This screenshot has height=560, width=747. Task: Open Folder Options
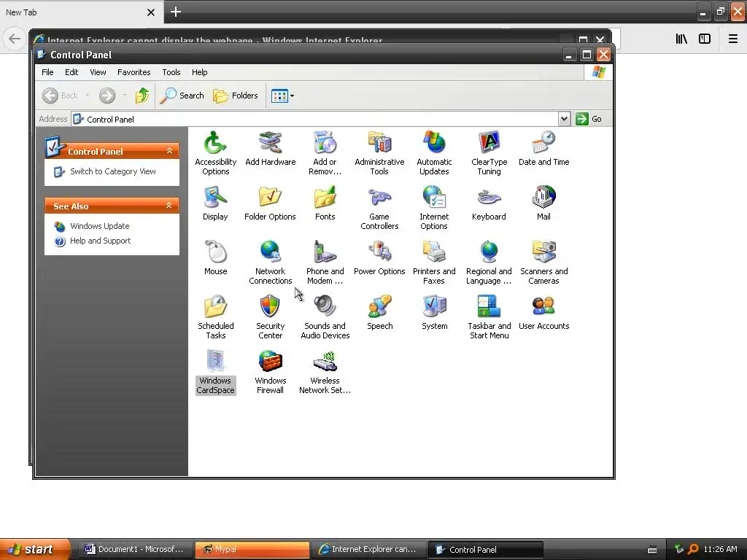pyautogui.click(x=270, y=203)
